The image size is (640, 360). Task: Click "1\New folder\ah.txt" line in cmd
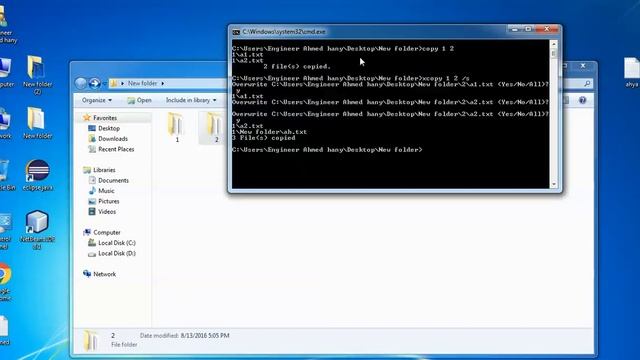tap(269, 132)
